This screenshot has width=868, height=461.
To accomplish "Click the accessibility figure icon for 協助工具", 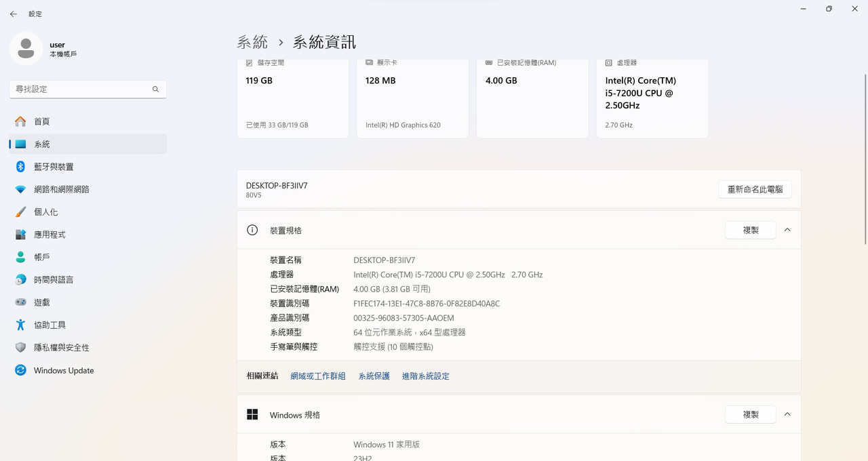I will coord(20,325).
